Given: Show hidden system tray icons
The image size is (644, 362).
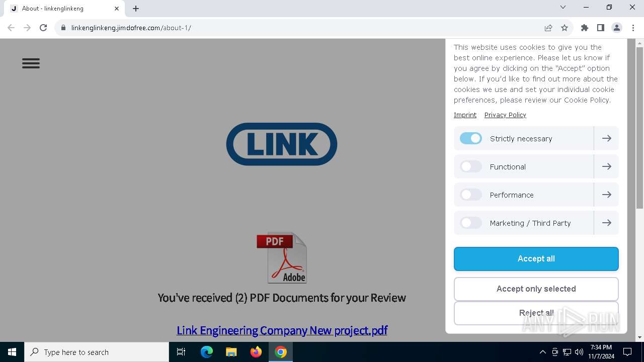Looking at the screenshot, I should pyautogui.click(x=542, y=352).
